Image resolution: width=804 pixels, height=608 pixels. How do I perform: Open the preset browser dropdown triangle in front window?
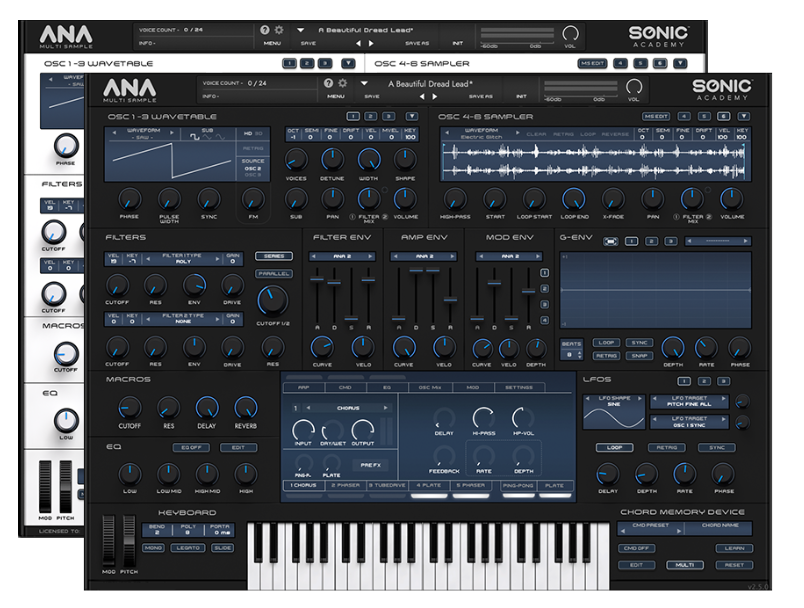point(364,83)
